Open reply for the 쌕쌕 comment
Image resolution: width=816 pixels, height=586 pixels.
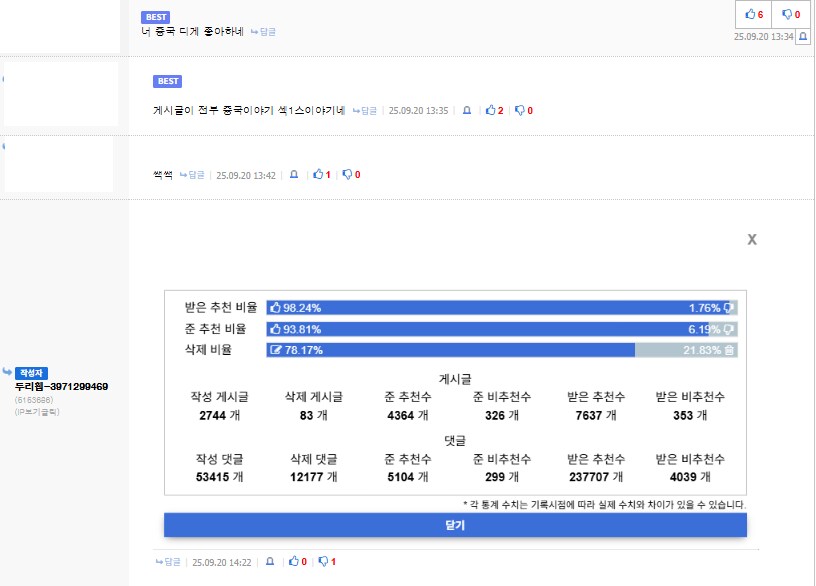192,174
